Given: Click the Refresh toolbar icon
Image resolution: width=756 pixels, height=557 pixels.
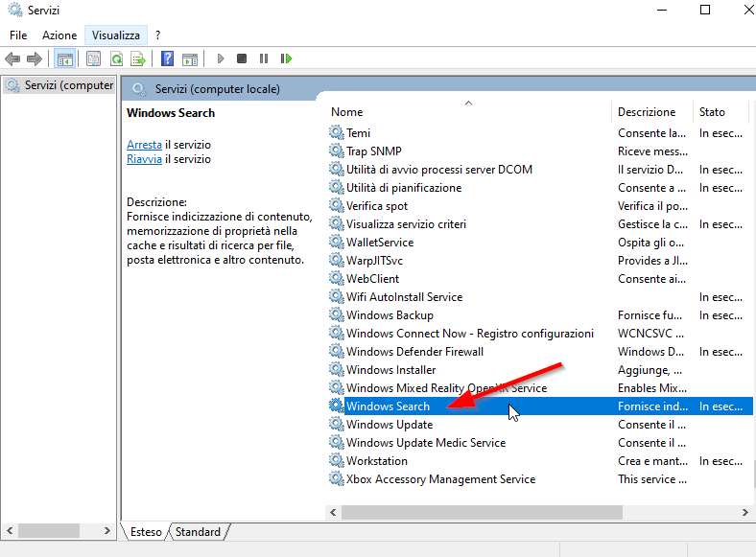Looking at the screenshot, I should 116,58.
